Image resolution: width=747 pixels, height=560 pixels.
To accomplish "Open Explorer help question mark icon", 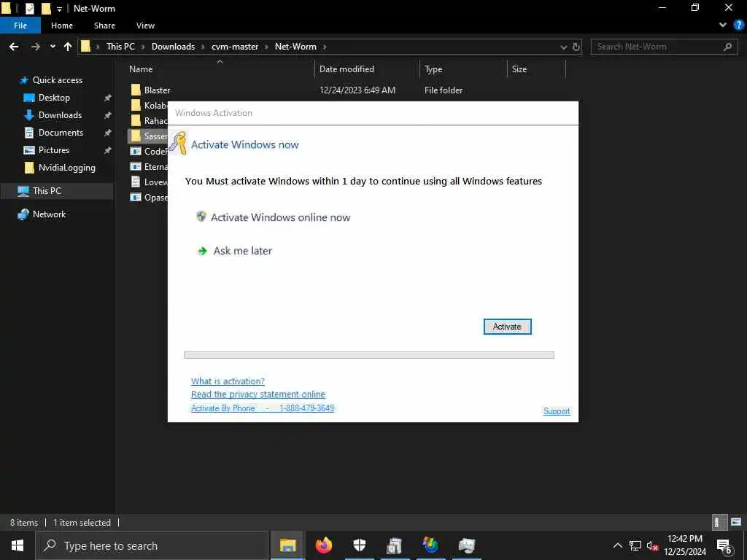I will click(738, 26).
